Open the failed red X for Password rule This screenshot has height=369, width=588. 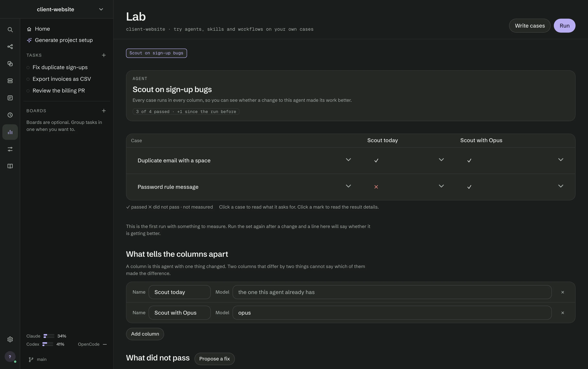376,187
